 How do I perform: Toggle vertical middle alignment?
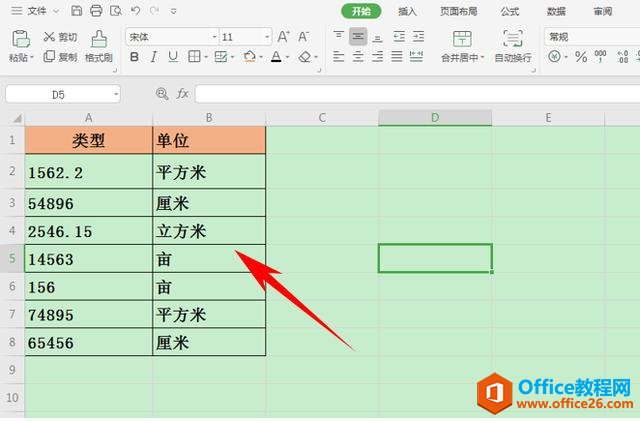[358, 37]
